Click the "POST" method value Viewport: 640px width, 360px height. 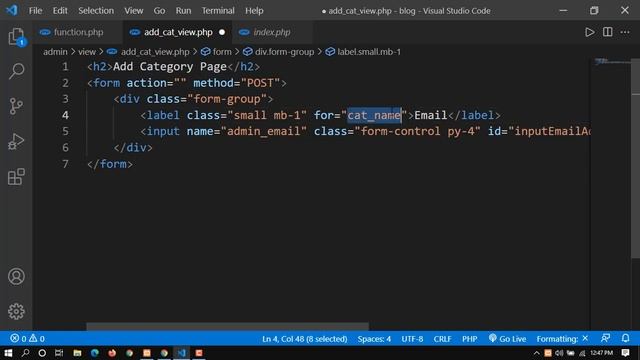point(260,83)
